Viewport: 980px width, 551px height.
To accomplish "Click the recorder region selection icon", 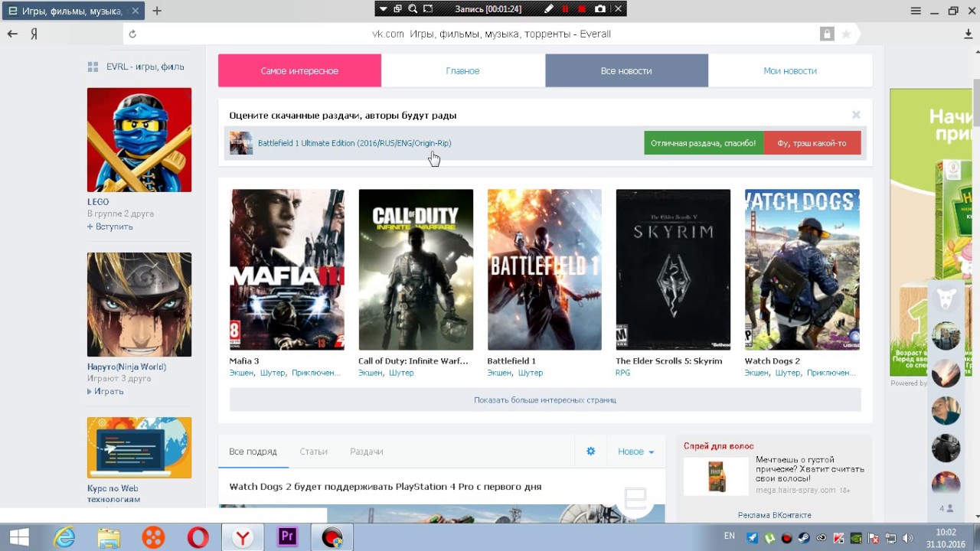I will (x=428, y=9).
